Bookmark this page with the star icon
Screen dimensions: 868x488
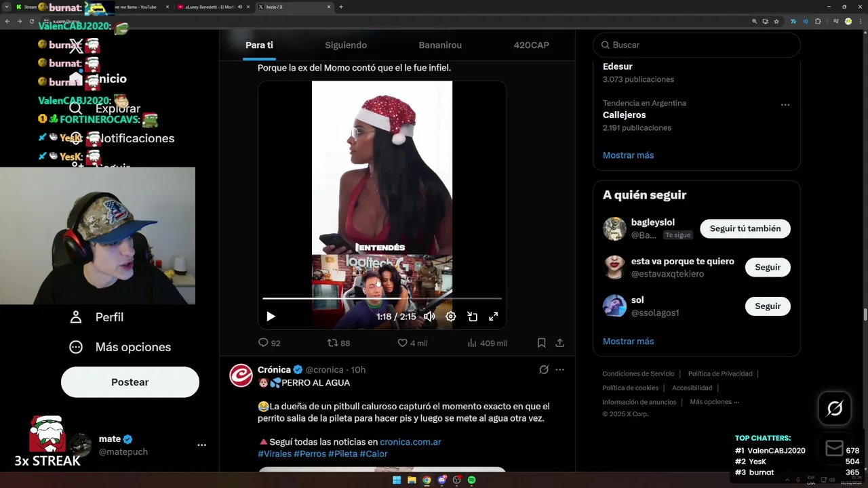[776, 21]
